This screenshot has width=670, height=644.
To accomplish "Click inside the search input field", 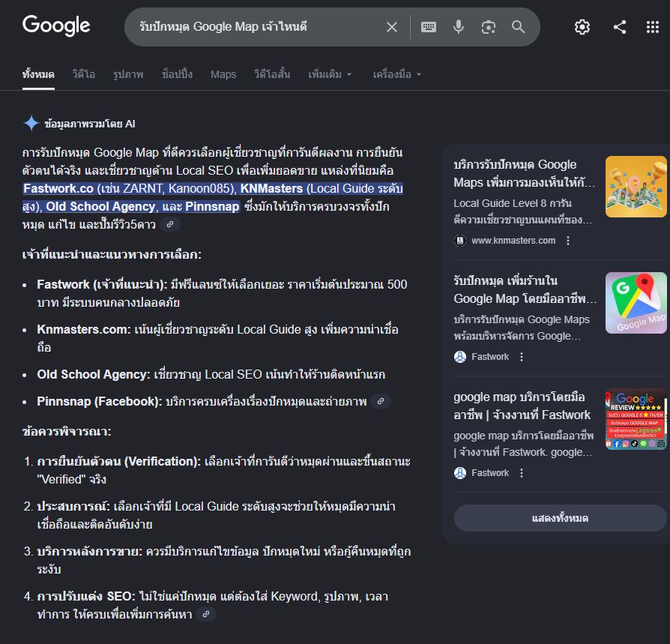I will [x=255, y=27].
